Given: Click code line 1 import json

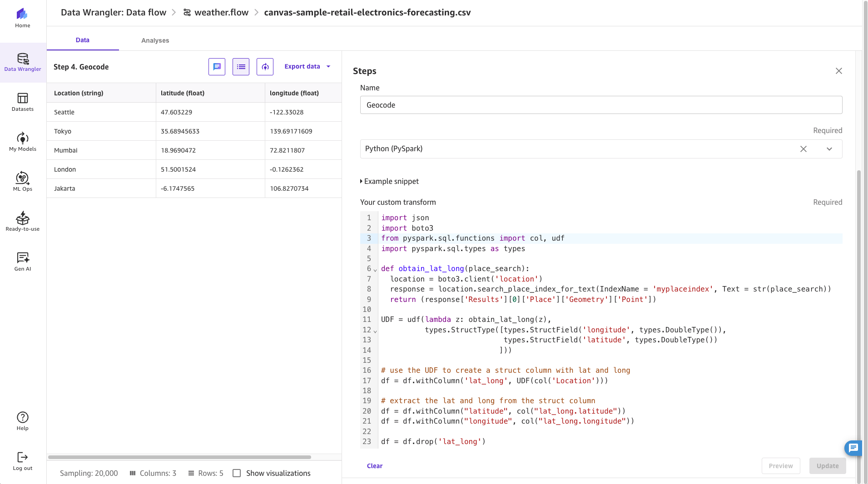Looking at the screenshot, I should pyautogui.click(x=405, y=218).
